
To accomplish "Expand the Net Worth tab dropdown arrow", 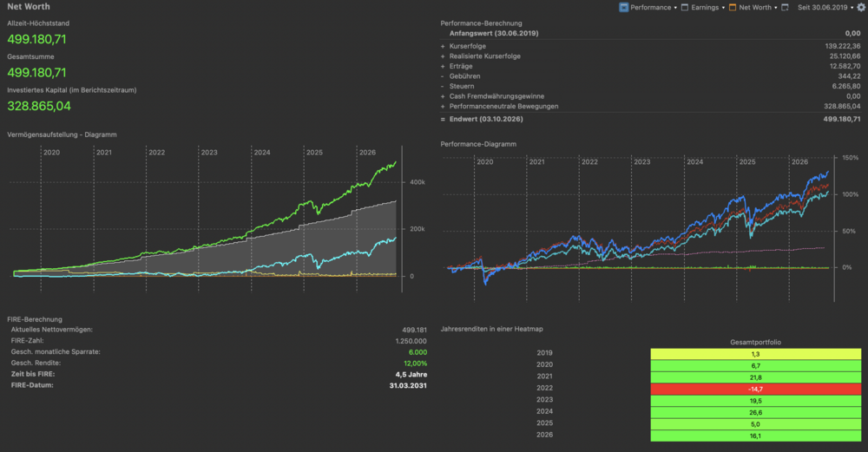I will 775,8.
